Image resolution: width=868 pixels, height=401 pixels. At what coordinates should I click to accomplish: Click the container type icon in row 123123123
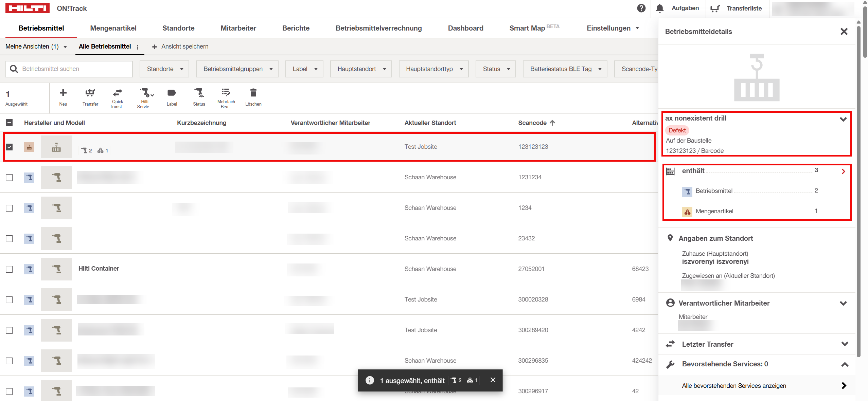(x=29, y=147)
